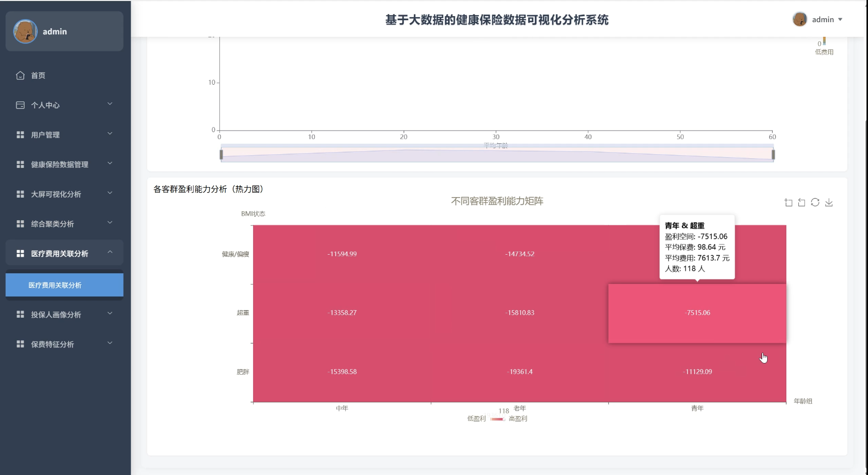This screenshot has width=868, height=475.
Task: Click the admin avatar in sidebar
Action: pos(25,31)
